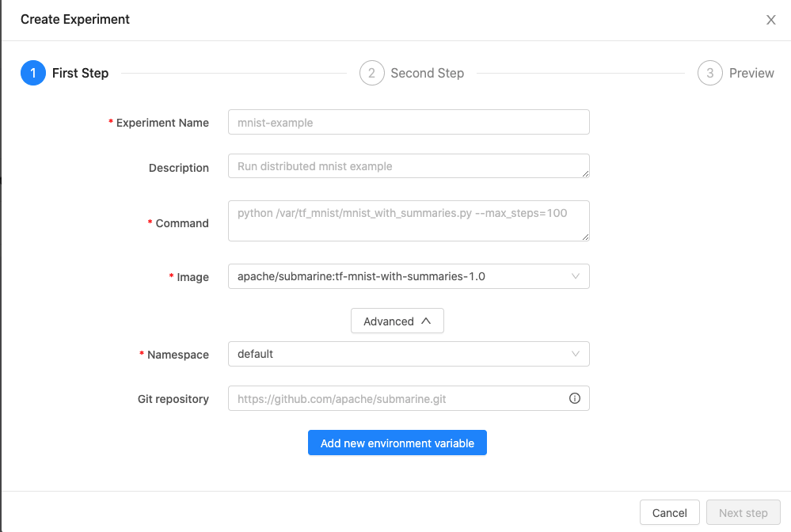Screen dimensions: 791x532
Task: Click into the Command text area
Action: click(x=408, y=221)
